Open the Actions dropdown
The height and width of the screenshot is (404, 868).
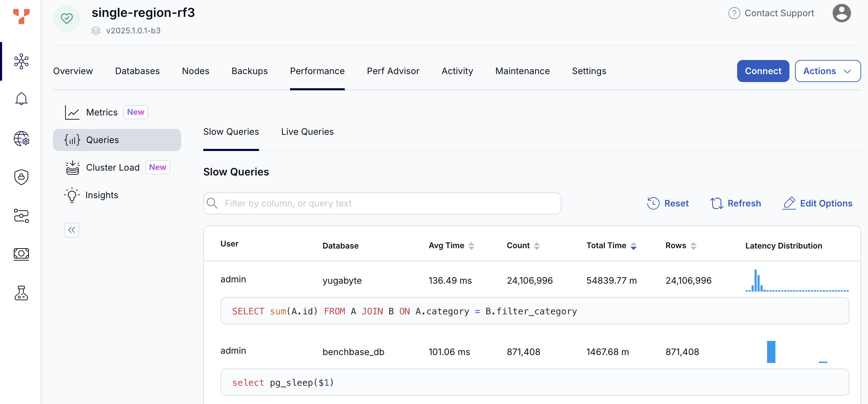pyautogui.click(x=828, y=71)
